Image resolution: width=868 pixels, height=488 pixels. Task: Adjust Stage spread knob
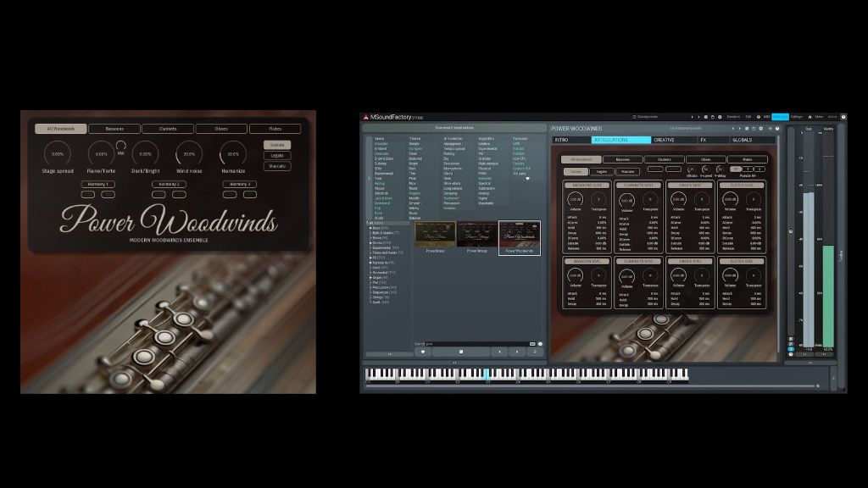pos(58,154)
